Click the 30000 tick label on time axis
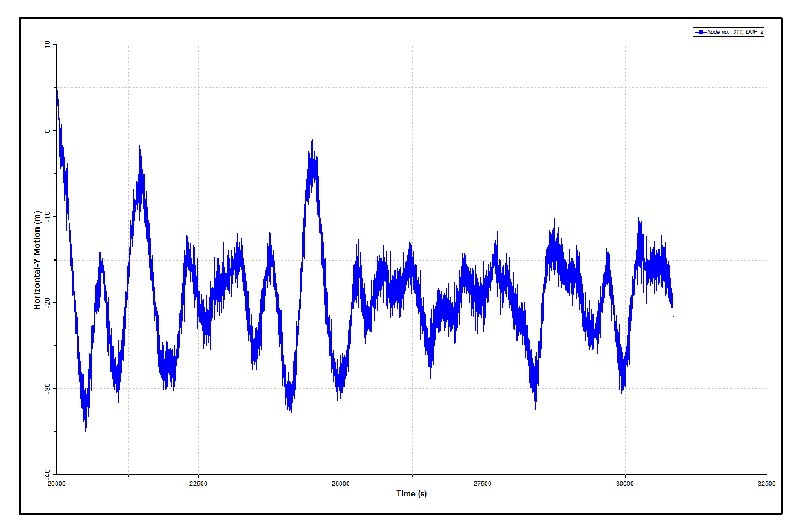Image resolution: width=800 pixels, height=532 pixels. click(x=625, y=483)
